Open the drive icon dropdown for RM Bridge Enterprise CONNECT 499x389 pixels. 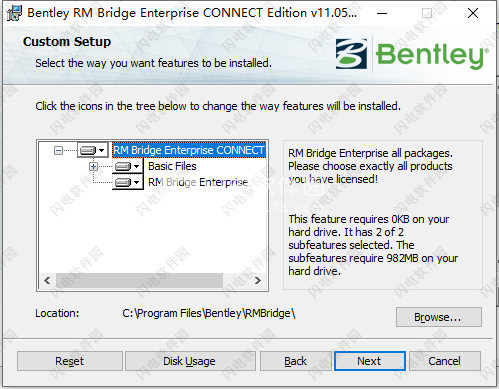pos(93,150)
